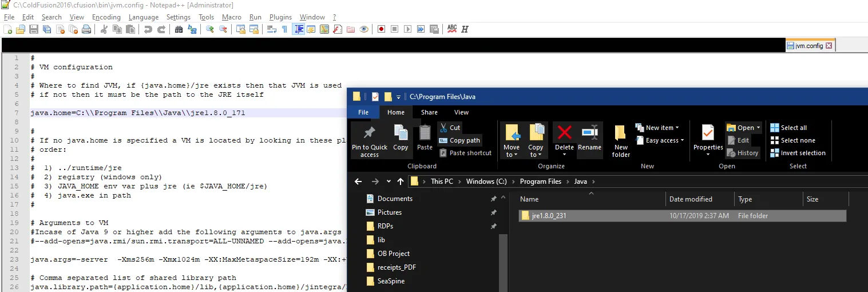Toggle the Indent Guide toolbar button
This screenshot has width=868, height=292.
tap(298, 29)
